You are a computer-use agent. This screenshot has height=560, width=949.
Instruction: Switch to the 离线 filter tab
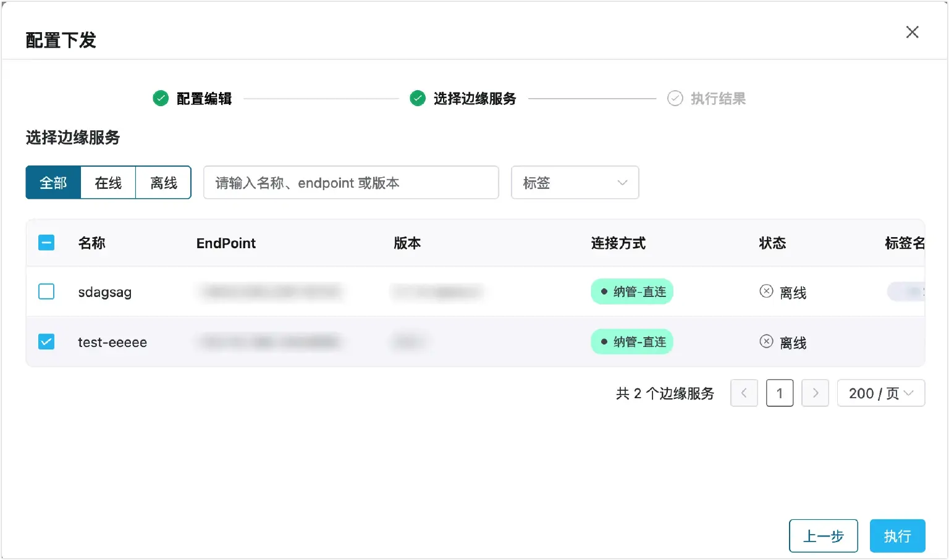click(162, 182)
